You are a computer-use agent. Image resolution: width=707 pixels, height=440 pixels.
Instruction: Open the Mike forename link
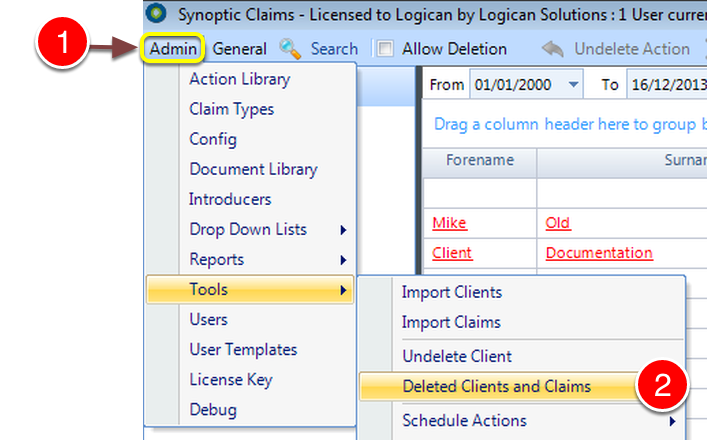(449, 223)
